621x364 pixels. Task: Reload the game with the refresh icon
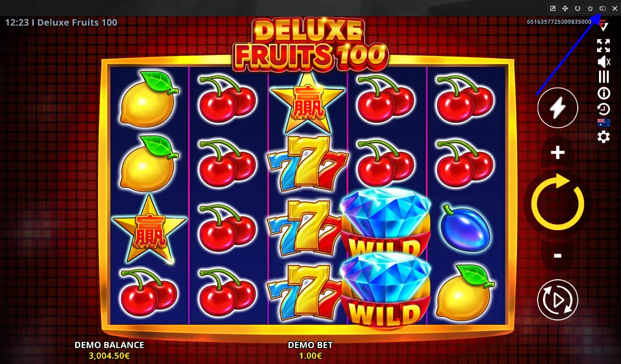point(577,8)
